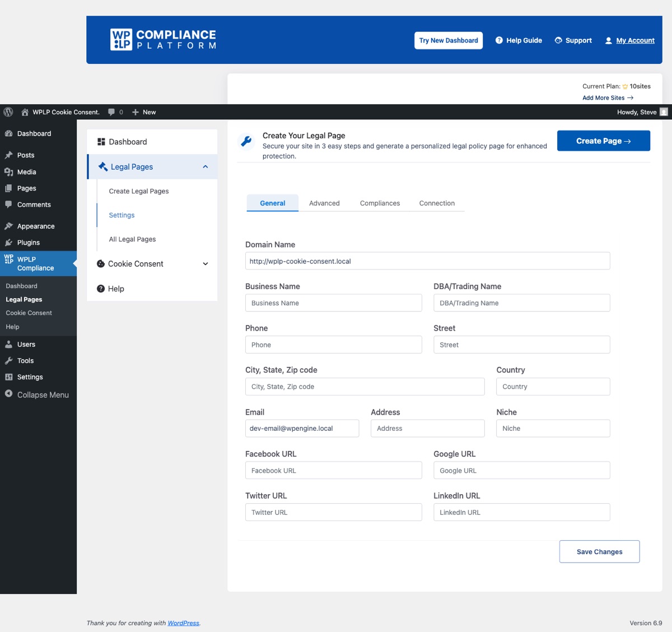Open the Compliances tab
Viewport: 672px width, 632px height.
[x=380, y=203]
